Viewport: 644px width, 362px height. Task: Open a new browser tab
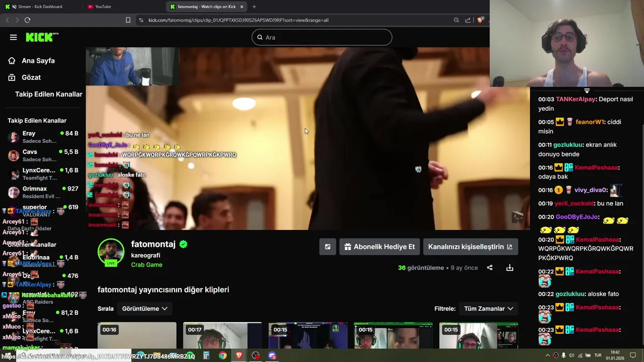click(x=254, y=7)
